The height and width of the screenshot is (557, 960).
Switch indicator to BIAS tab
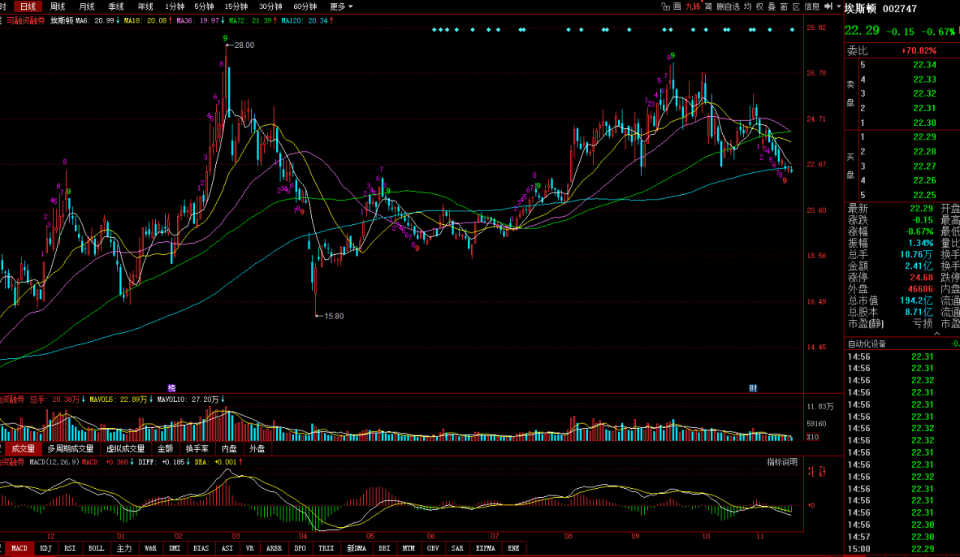click(201, 548)
